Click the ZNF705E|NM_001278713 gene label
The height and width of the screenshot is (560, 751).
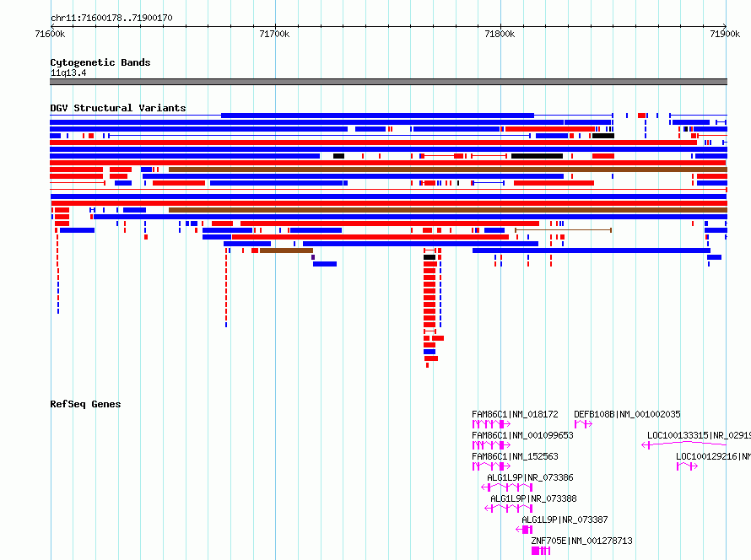(x=582, y=541)
